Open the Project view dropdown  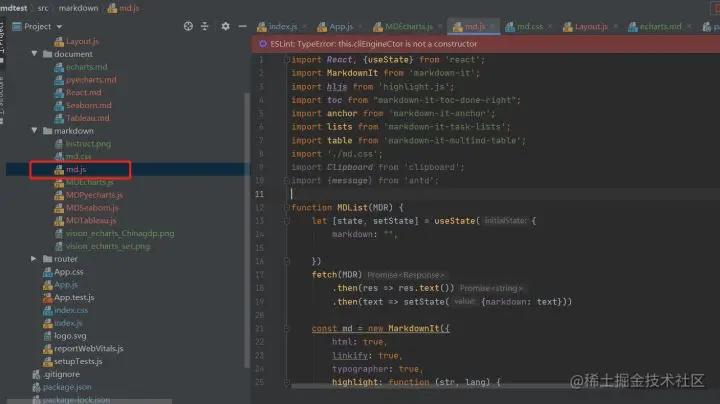click(x=59, y=27)
